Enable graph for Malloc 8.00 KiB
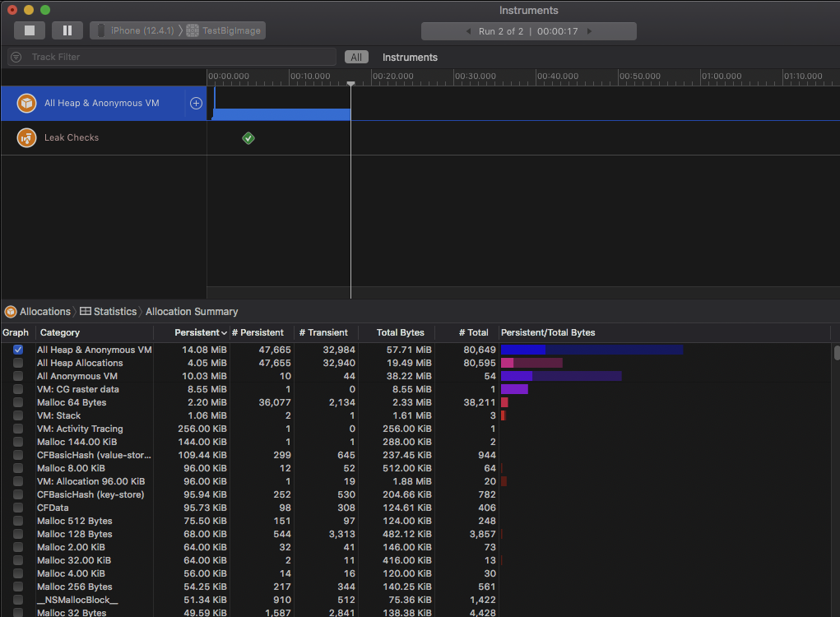Image resolution: width=840 pixels, height=617 pixels. point(18,468)
